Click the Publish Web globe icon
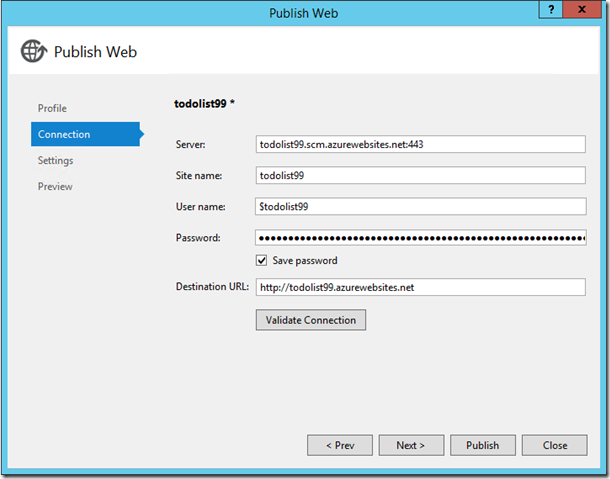Viewport: 610px width, 479px height. [34, 51]
